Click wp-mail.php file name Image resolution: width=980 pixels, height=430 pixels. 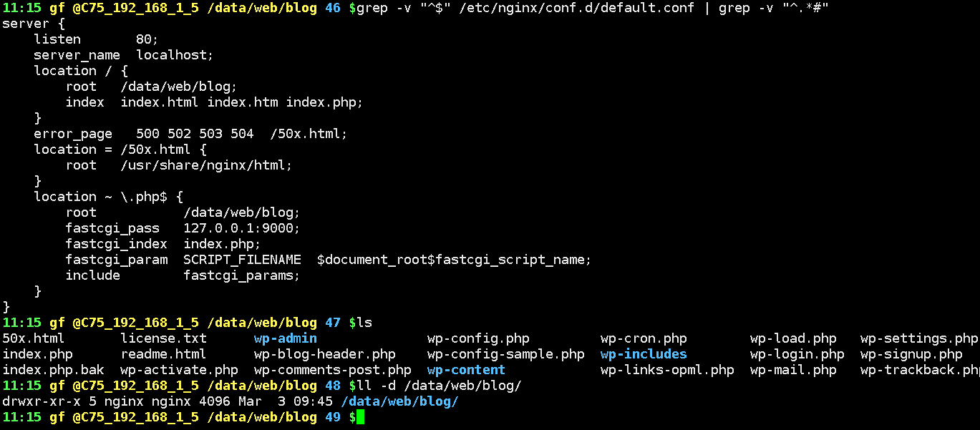click(x=793, y=370)
